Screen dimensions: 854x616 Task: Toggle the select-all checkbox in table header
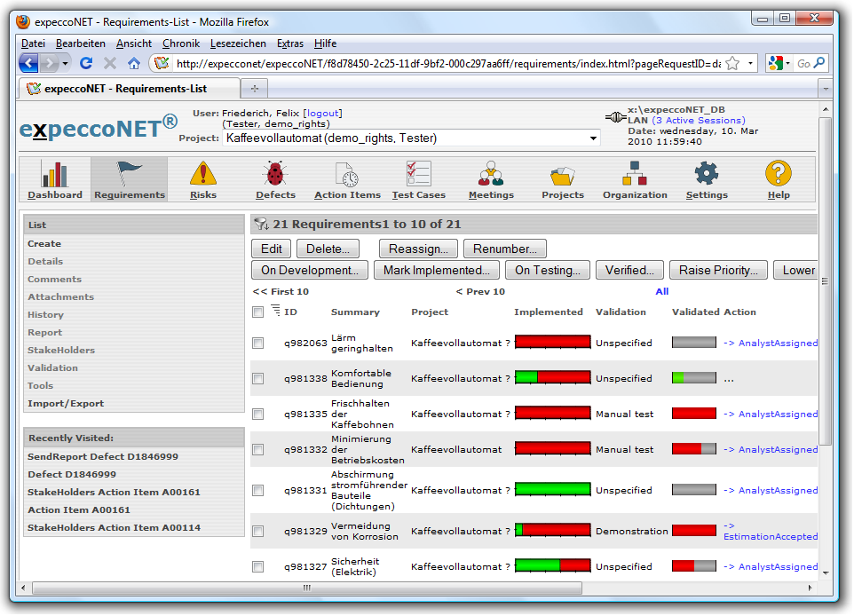click(258, 312)
